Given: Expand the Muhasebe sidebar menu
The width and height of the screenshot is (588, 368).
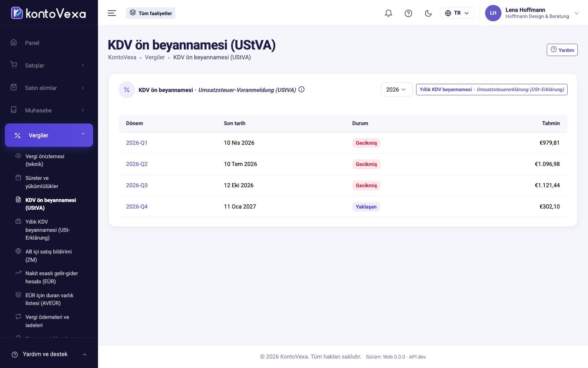Looking at the screenshot, I should point(49,110).
